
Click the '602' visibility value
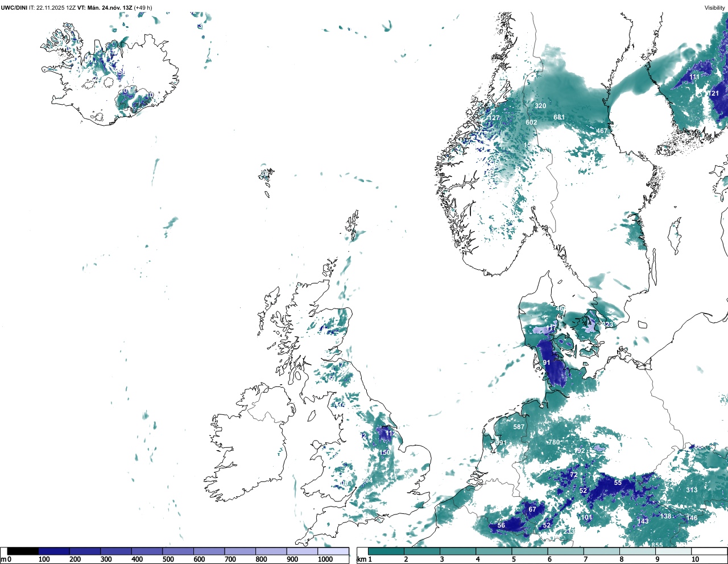click(531, 122)
